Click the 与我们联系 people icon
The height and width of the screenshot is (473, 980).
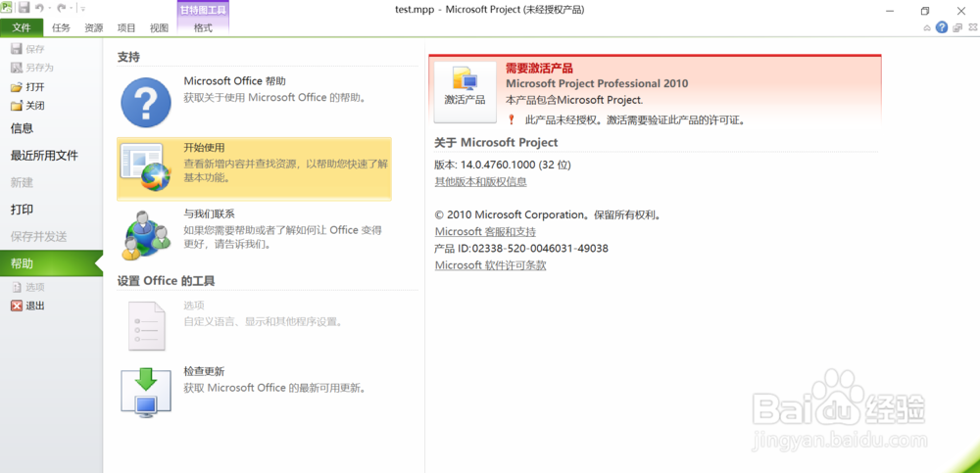(146, 236)
